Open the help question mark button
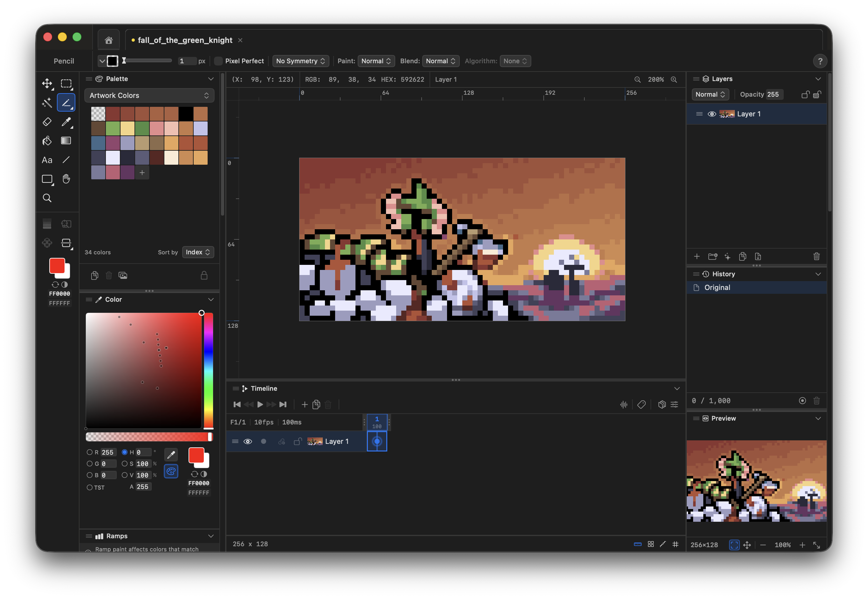Viewport: 868px width, 599px height. pos(820,61)
